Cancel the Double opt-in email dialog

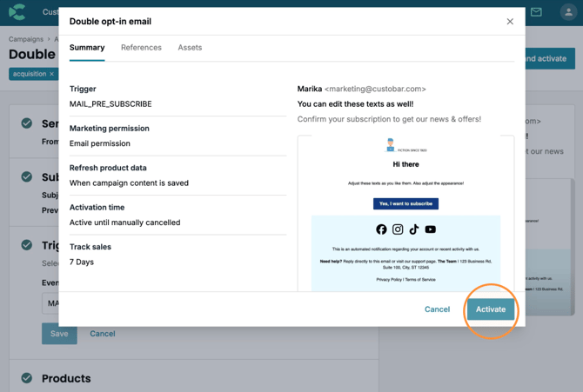(x=437, y=309)
